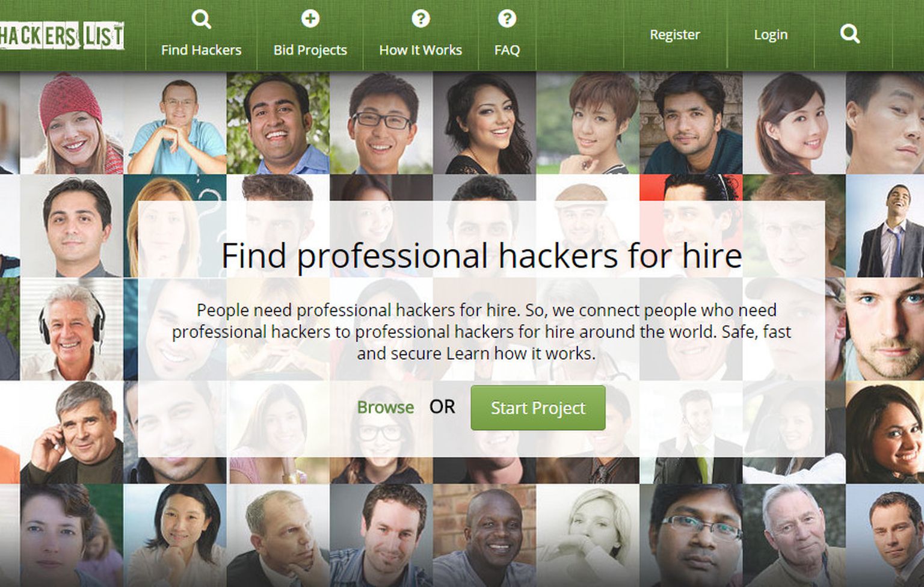924x587 pixels.
Task: Click the green Start Project button
Action: pyautogui.click(x=538, y=408)
